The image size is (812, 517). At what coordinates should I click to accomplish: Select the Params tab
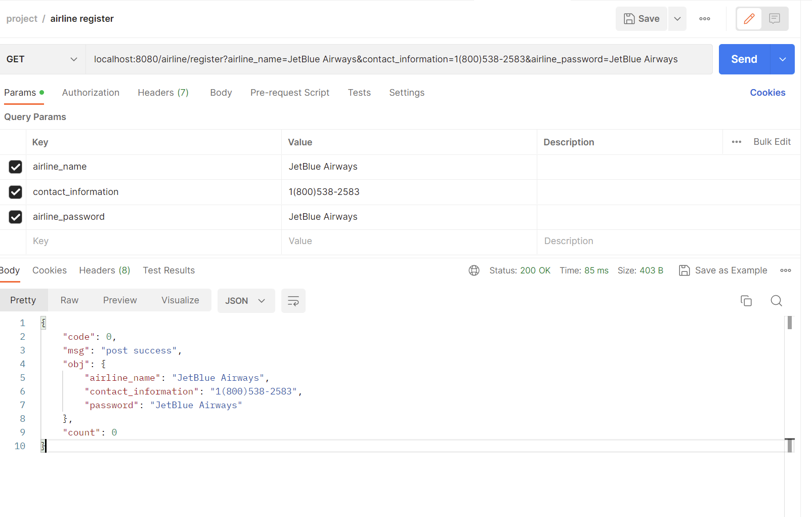pyautogui.click(x=24, y=93)
